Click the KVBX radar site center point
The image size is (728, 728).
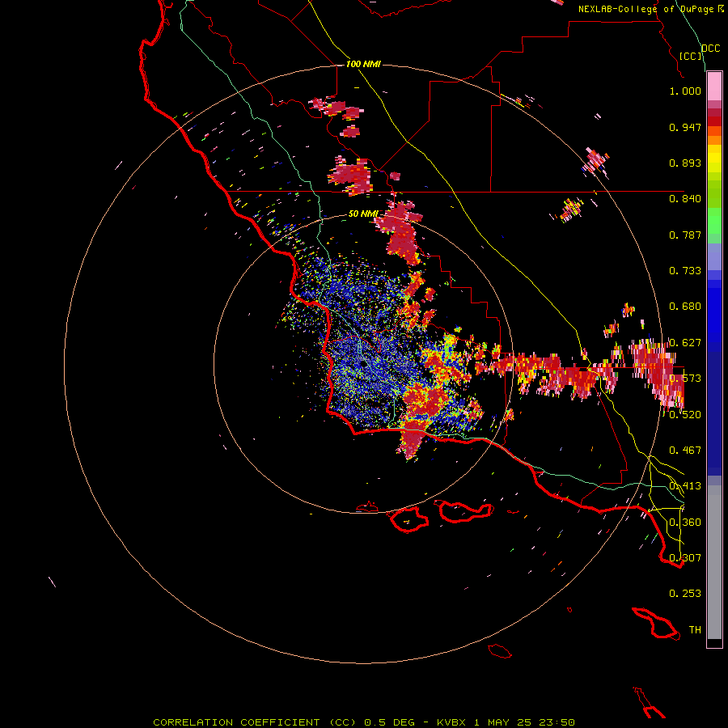point(362,364)
